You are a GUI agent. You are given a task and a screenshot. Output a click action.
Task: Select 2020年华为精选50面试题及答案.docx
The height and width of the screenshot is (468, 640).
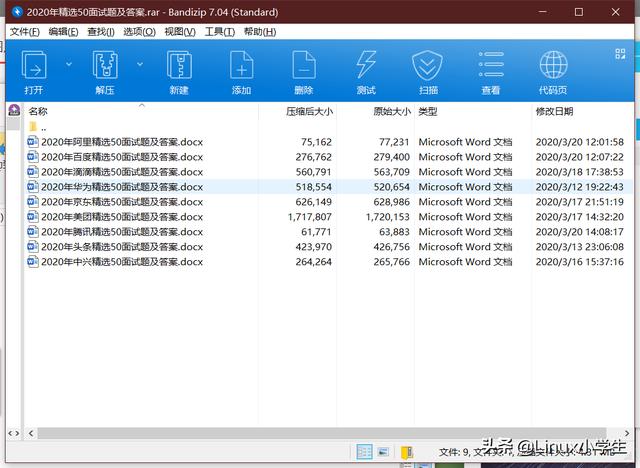122,187
